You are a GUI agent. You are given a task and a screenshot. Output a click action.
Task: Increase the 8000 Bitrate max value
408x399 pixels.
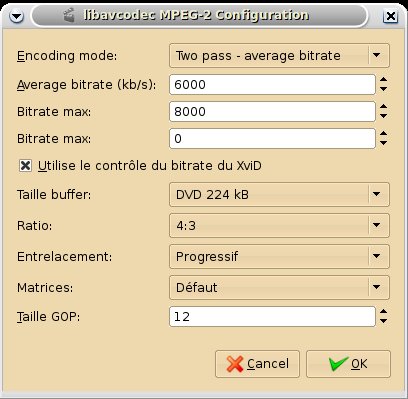click(383, 107)
